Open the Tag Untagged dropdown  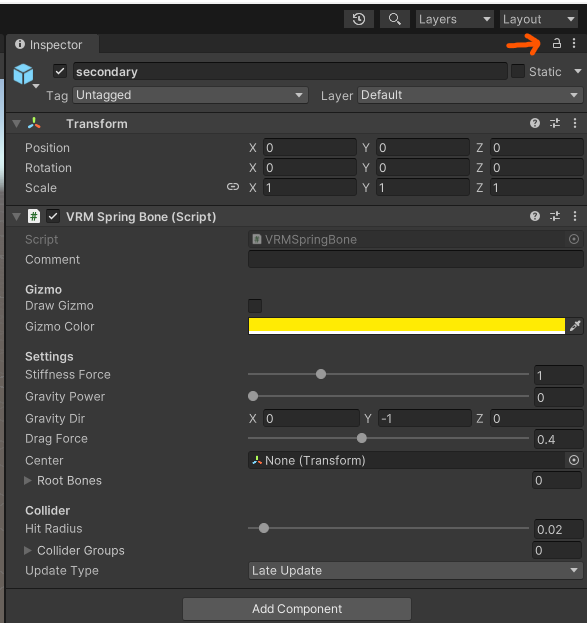coord(190,95)
